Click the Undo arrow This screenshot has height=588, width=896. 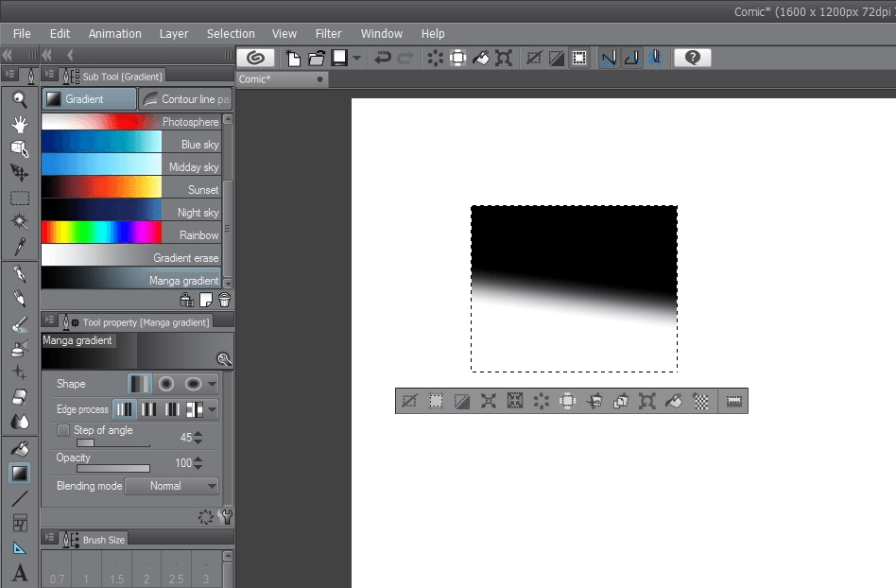382,58
